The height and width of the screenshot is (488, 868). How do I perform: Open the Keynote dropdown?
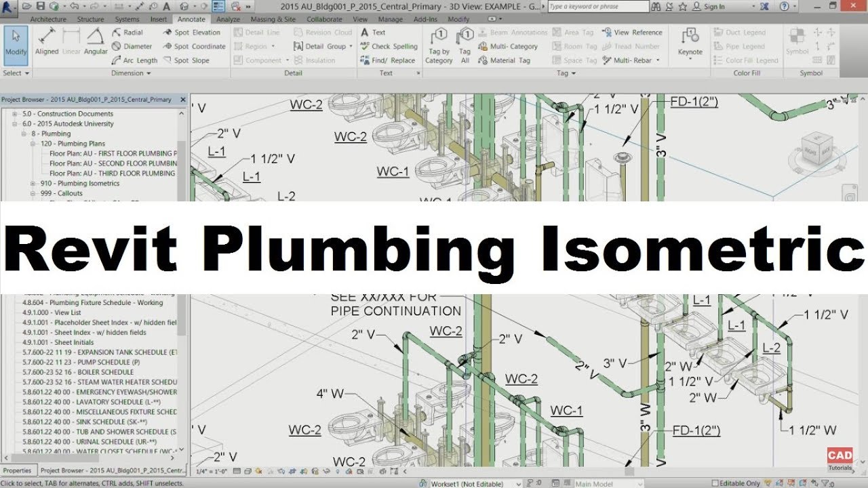tap(690, 57)
